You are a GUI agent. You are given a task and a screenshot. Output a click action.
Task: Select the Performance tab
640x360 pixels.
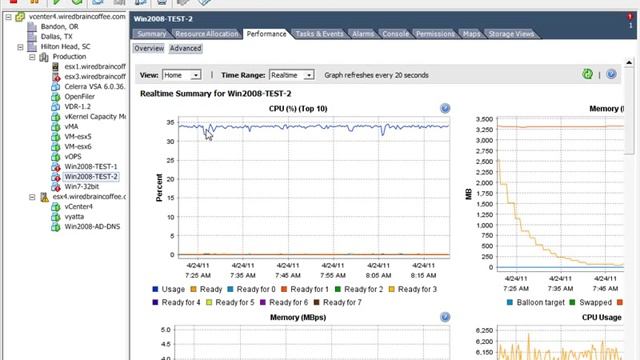[266, 34]
